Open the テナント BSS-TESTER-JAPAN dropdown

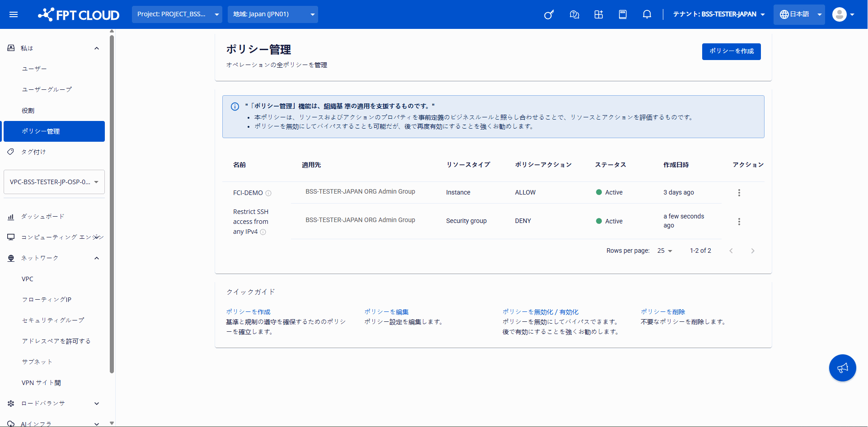pos(719,14)
